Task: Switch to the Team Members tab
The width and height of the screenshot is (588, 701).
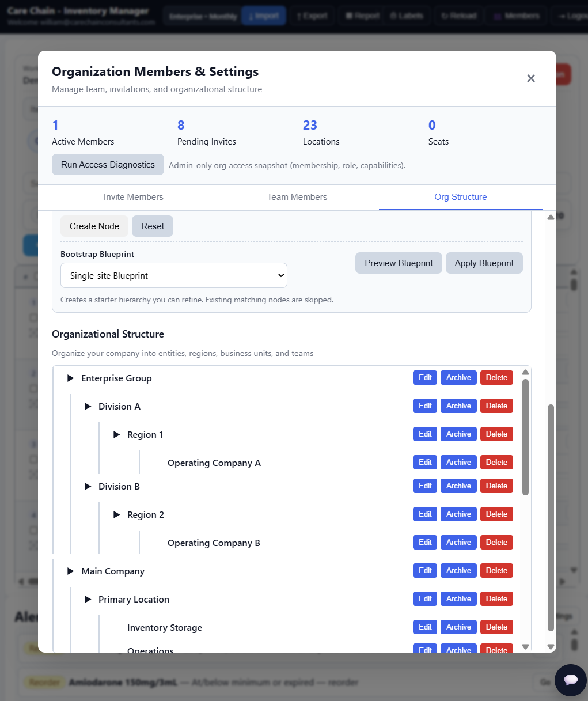Action: (297, 197)
